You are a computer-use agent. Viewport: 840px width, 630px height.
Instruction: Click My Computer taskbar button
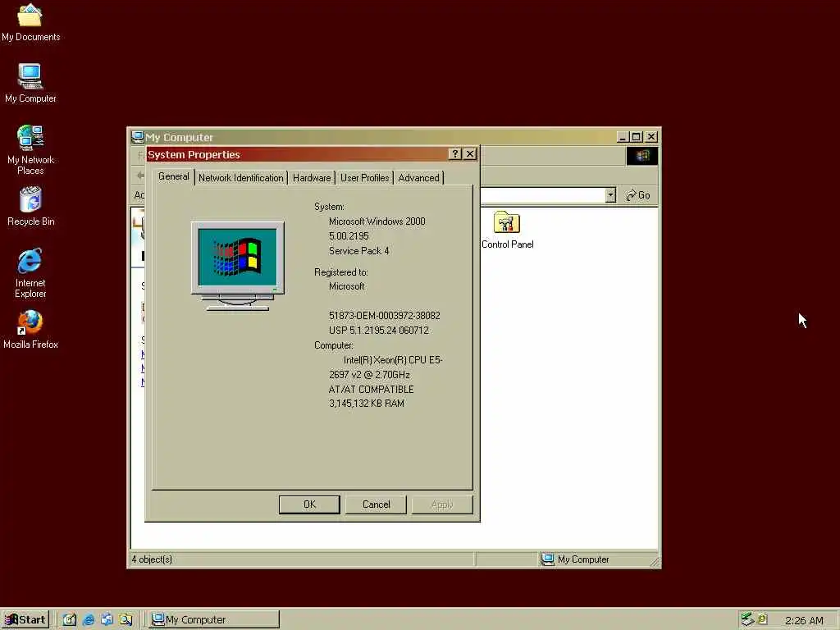214,620
